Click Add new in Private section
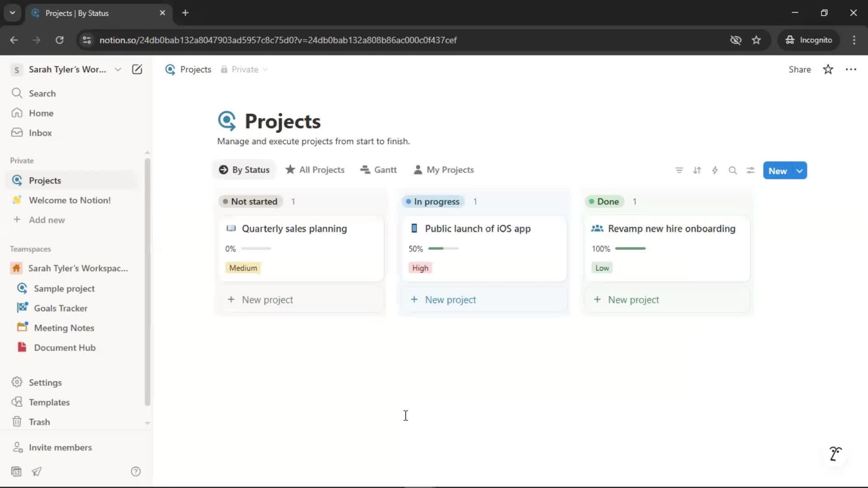The width and height of the screenshot is (868, 488). [72, 220]
